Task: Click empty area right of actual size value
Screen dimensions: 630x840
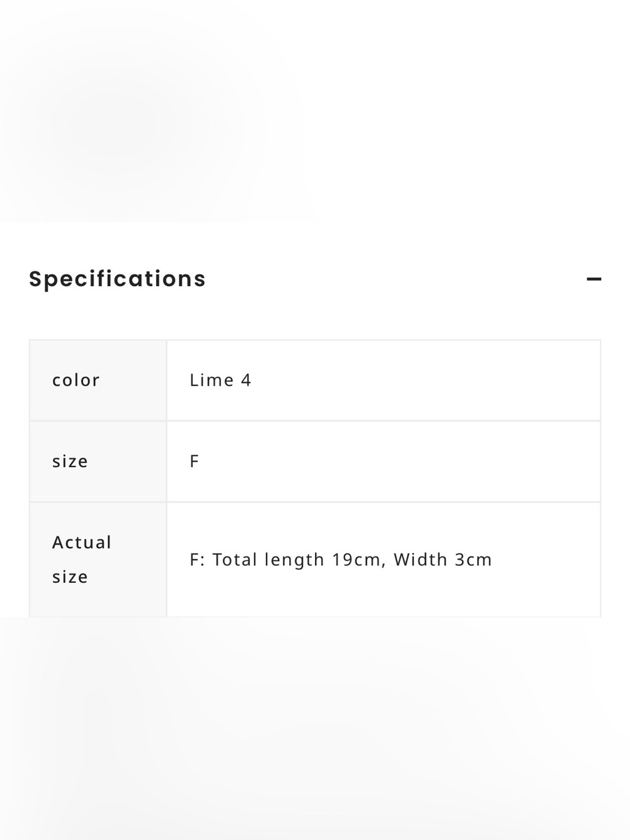Action: (x=546, y=560)
